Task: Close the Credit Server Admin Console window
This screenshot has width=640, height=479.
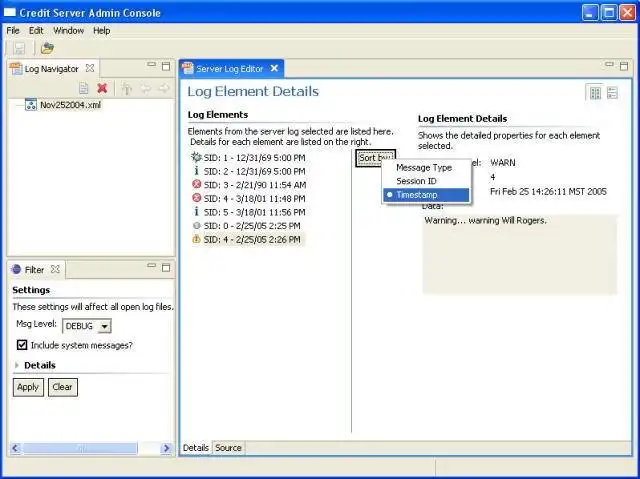Action: point(628,13)
